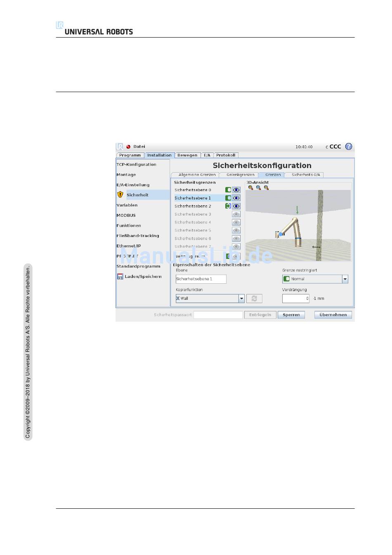Click the Ebene name field Sicherheitsebene 1
The width and height of the screenshot is (392, 555).
pyautogui.click(x=201, y=279)
